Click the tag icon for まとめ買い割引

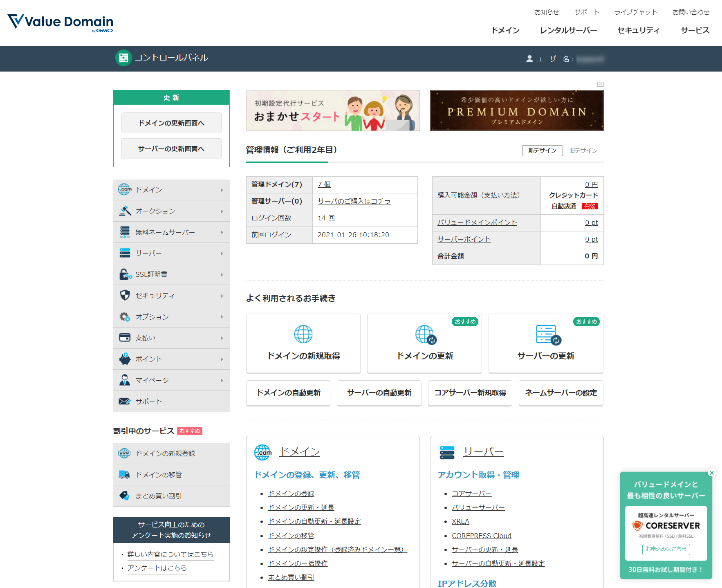tap(124, 496)
